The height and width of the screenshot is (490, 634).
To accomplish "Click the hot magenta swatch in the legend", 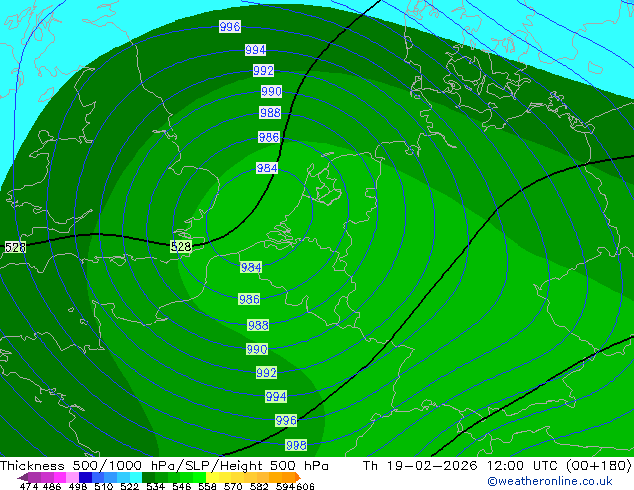I will tap(60, 477).
